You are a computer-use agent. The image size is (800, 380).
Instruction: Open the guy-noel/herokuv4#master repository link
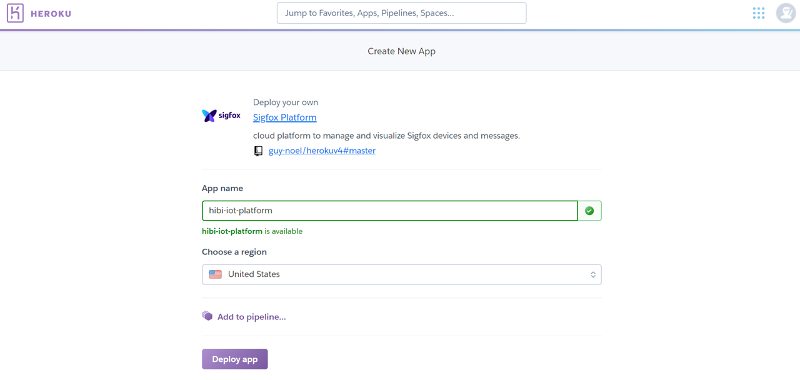[x=322, y=151]
